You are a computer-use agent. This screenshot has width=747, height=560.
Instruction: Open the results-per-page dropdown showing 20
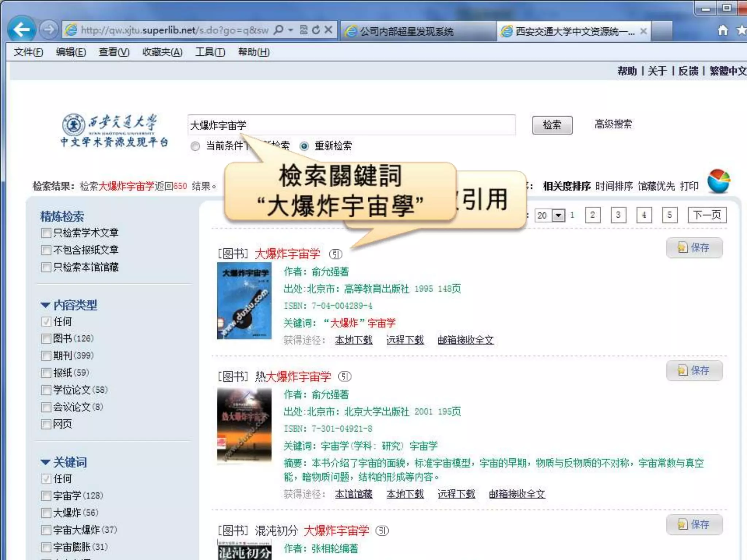point(558,215)
